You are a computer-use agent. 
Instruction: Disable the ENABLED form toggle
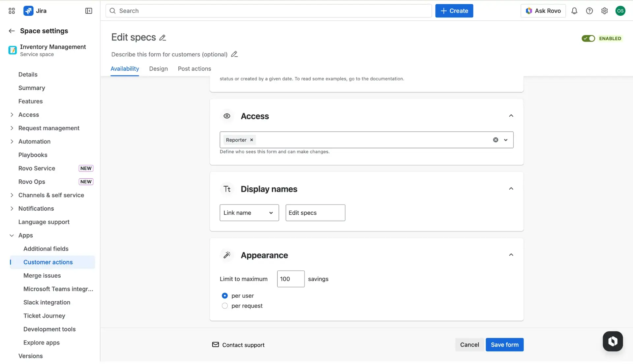pyautogui.click(x=588, y=38)
